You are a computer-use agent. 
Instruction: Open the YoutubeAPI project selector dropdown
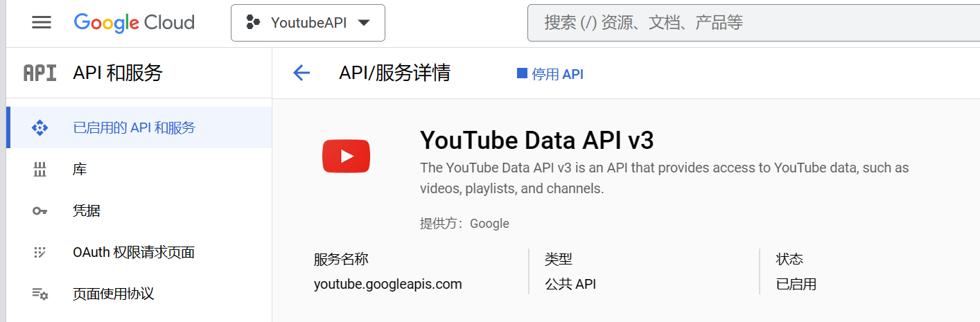(x=308, y=23)
